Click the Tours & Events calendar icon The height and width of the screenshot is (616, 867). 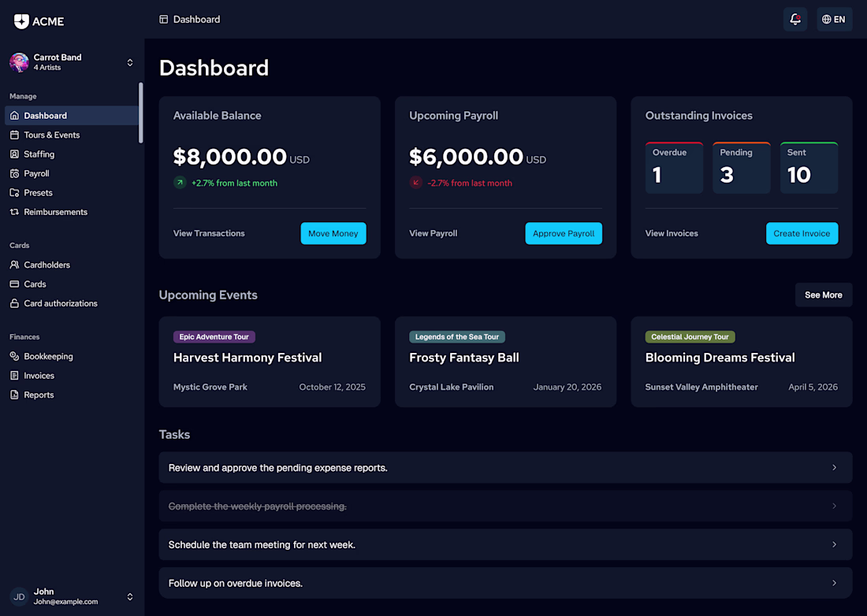tap(14, 135)
